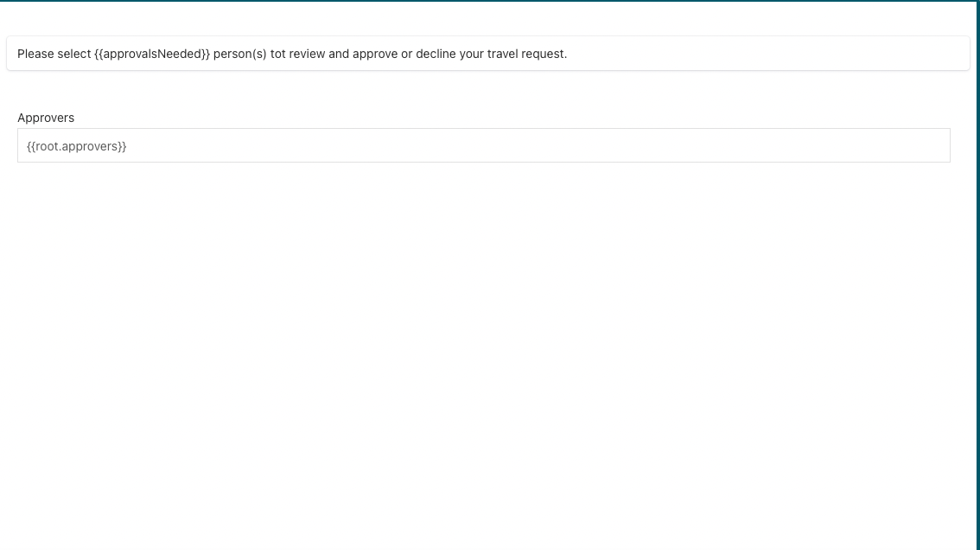Click the message text about approving travel
Screen dimensions: 980x550
[x=290, y=54]
